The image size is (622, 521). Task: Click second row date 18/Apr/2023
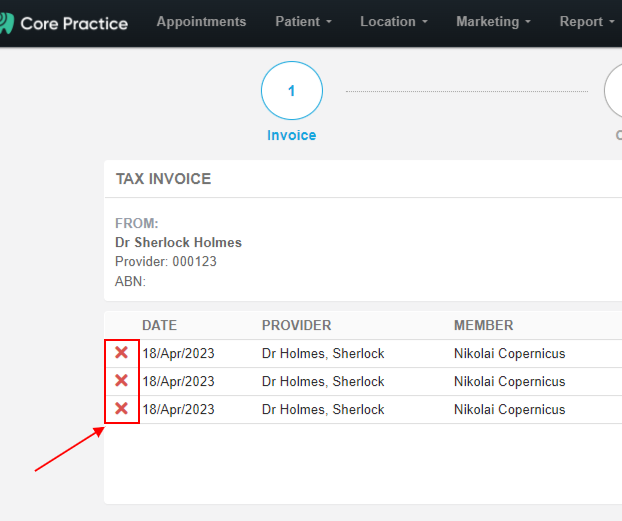(179, 381)
